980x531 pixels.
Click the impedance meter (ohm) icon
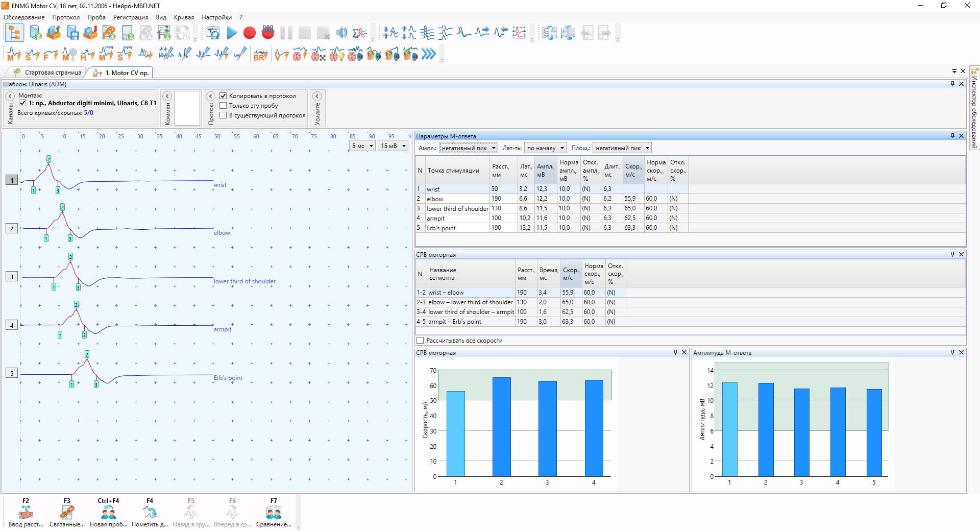point(213,33)
